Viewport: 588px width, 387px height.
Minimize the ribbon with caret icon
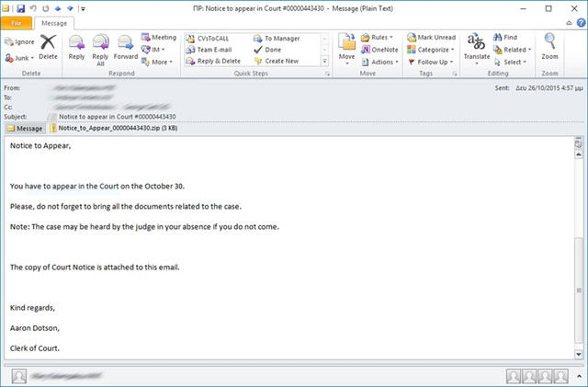[x=569, y=23]
